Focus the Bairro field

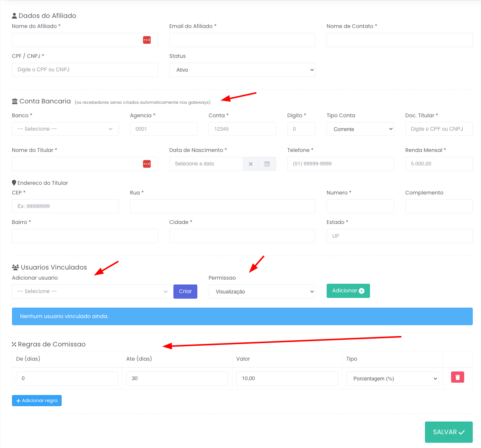point(85,236)
